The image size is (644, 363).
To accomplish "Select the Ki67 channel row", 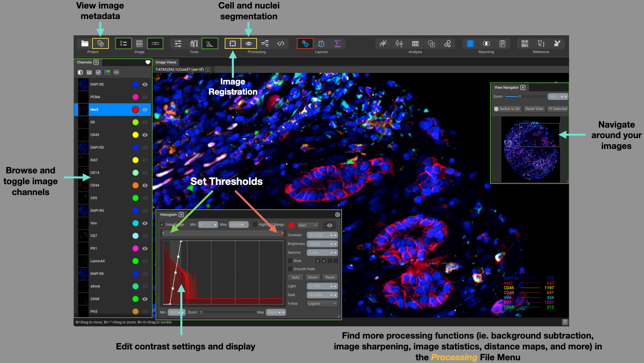I will pyautogui.click(x=113, y=160).
